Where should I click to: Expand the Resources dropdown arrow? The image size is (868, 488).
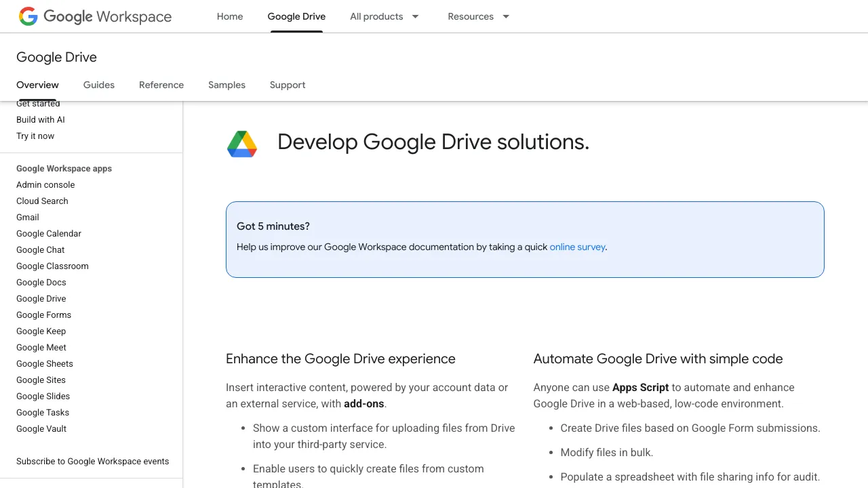coord(506,16)
